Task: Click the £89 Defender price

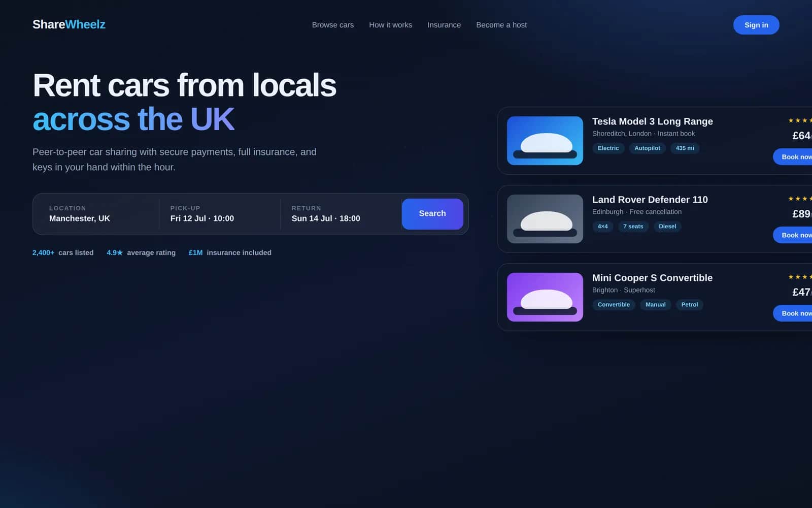Action: pyautogui.click(x=802, y=214)
